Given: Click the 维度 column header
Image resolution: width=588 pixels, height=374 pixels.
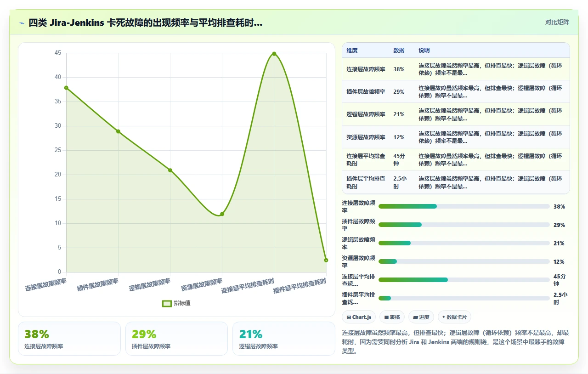Looking at the screenshot, I should [x=352, y=51].
